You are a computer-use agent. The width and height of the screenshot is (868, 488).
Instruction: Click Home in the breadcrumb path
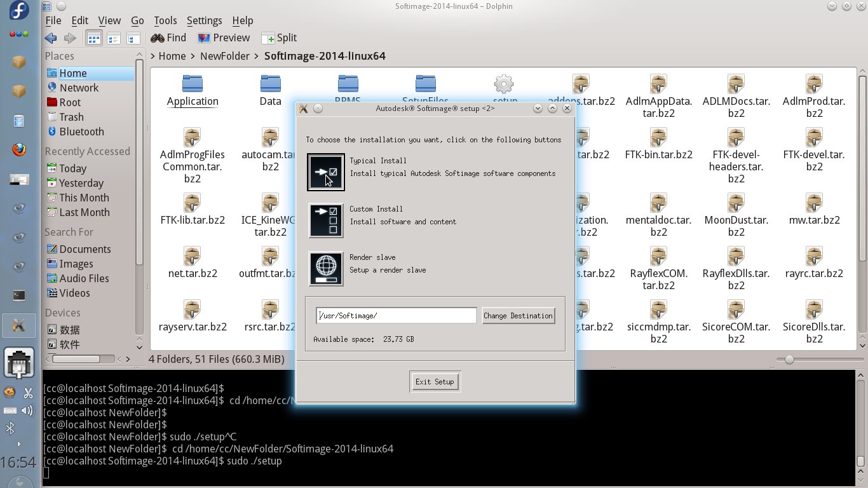[172, 56]
